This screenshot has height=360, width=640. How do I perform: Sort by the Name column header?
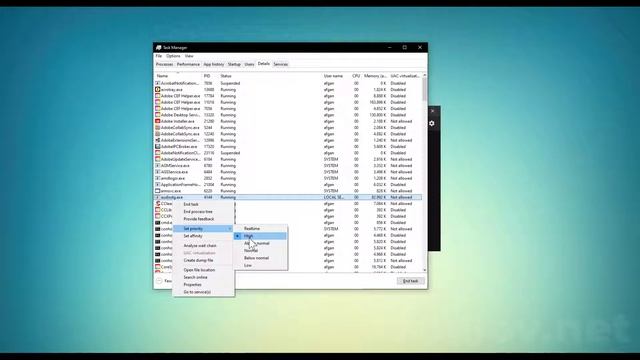[x=179, y=76]
